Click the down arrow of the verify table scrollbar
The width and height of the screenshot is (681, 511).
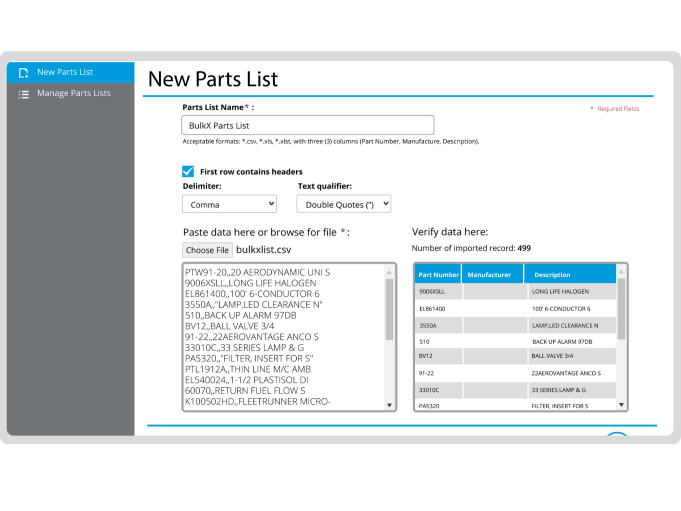coord(622,405)
